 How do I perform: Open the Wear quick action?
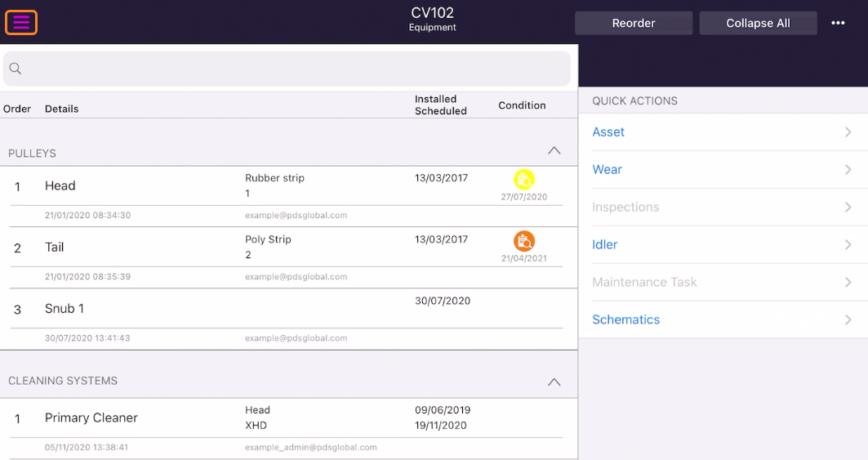723,170
